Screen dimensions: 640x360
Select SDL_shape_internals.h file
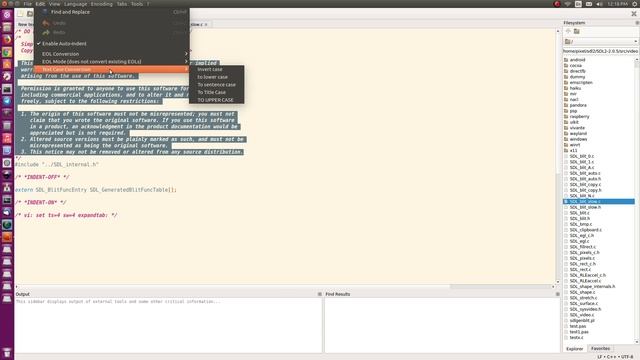592,287
